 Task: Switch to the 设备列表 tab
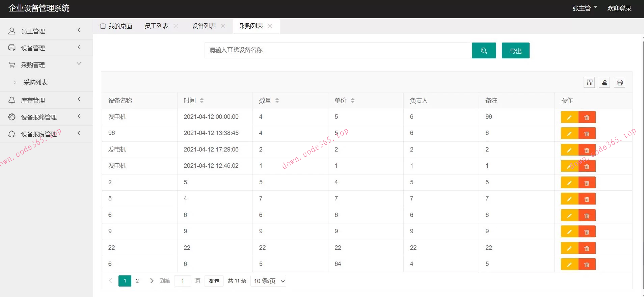(x=204, y=26)
